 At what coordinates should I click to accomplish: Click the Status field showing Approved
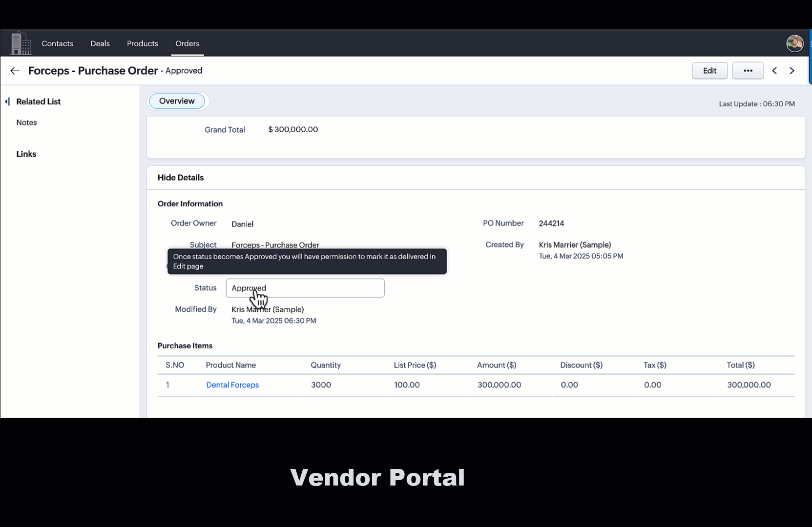[x=305, y=288]
